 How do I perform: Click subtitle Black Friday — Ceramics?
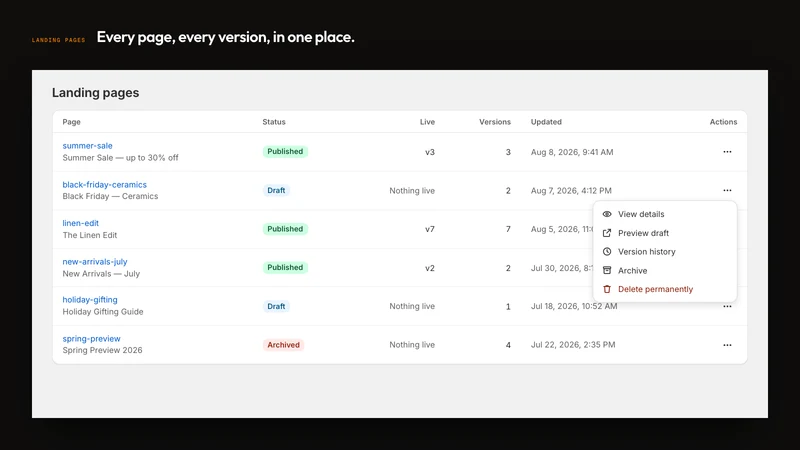point(110,196)
